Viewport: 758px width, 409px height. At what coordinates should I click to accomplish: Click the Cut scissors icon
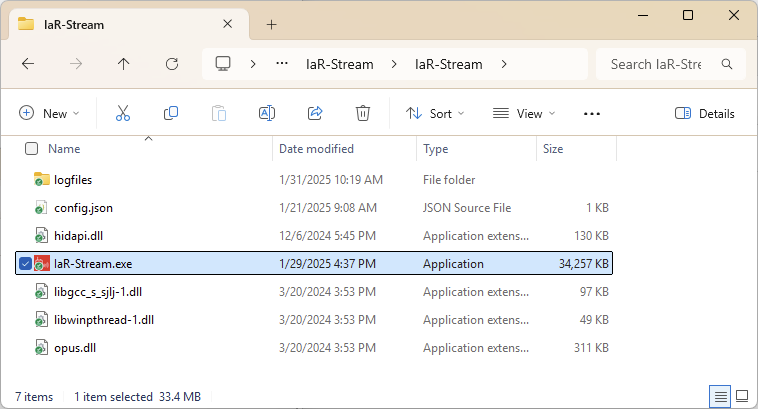pyautogui.click(x=123, y=114)
